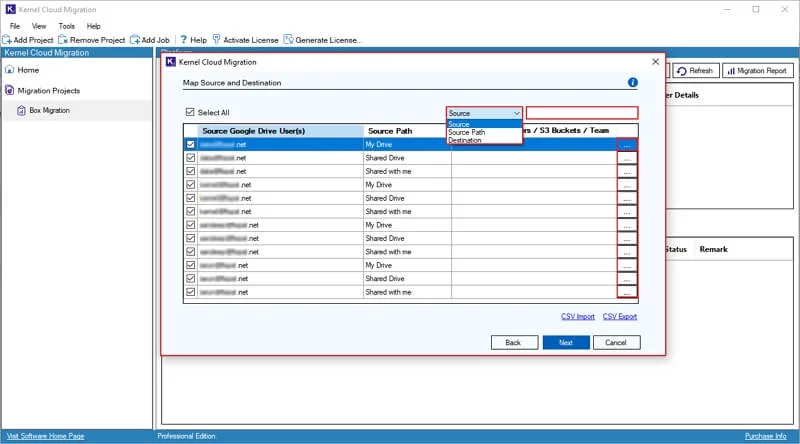Open the File menu
The width and height of the screenshot is (800, 444).
[x=15, y=26]
